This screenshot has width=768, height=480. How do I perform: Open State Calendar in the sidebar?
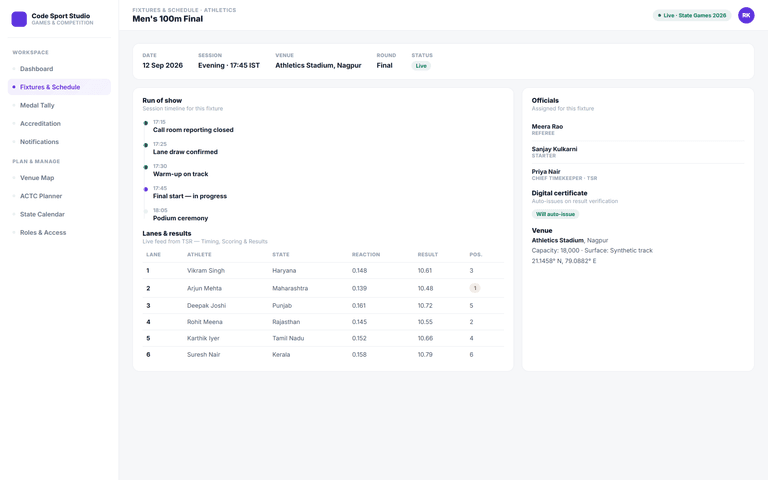[59, 214]
